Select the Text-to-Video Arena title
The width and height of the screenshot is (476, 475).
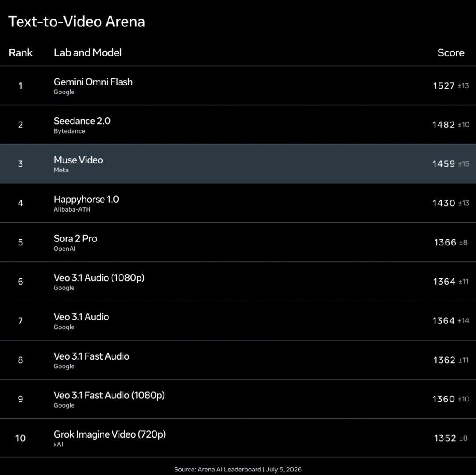point(77,22)
